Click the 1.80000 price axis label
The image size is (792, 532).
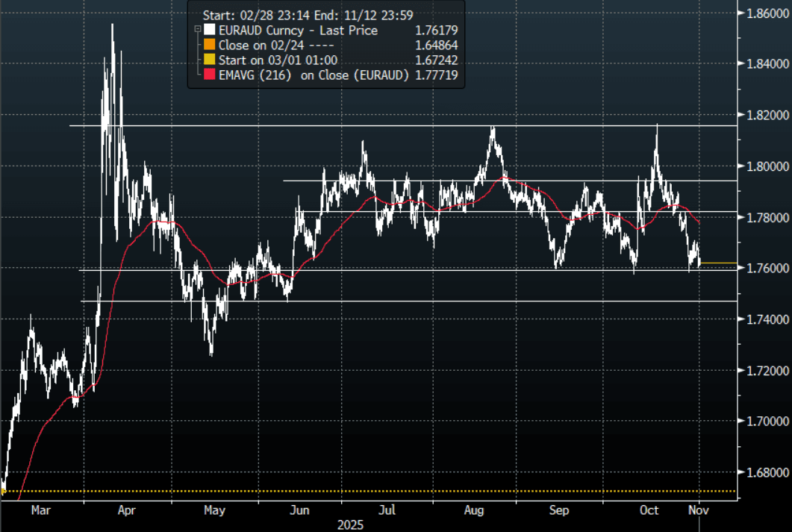tap(766, 166)
